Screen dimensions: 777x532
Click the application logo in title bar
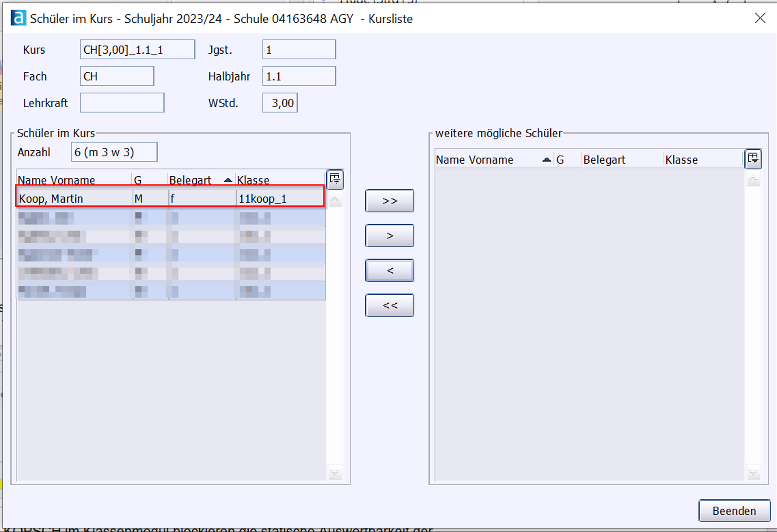click(18, 18)
